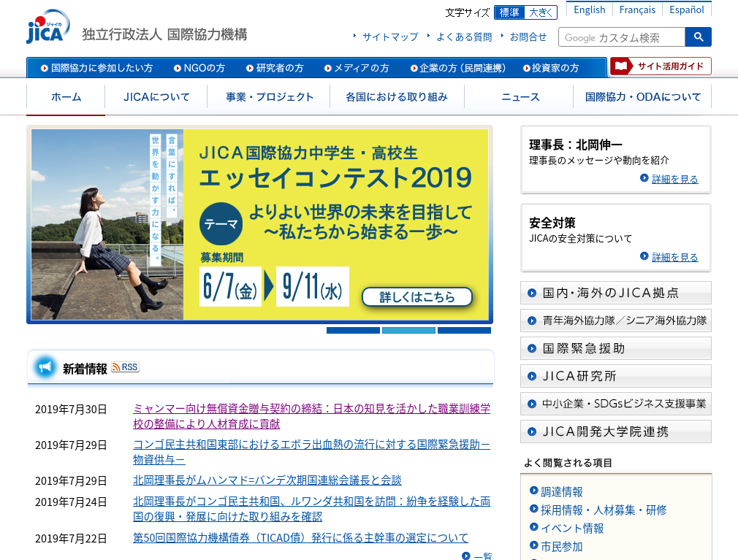Screen dimensions: 738x560
Task: Select 事業・プロジェクト tab
Action: 269,97
